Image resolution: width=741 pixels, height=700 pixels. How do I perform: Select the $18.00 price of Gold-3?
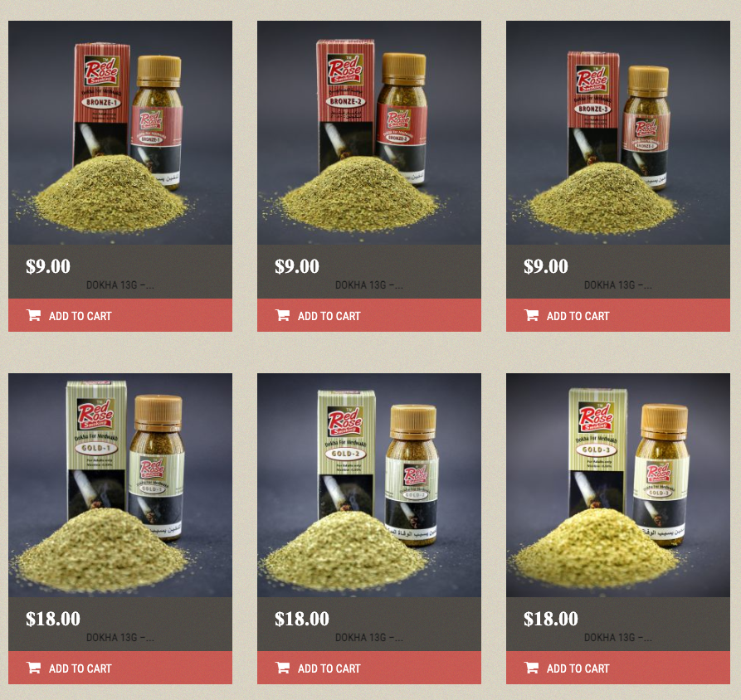point(551,619)
